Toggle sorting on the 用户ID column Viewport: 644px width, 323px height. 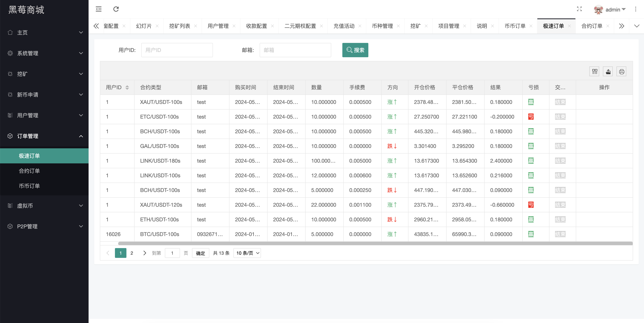(x=127, y=87)
